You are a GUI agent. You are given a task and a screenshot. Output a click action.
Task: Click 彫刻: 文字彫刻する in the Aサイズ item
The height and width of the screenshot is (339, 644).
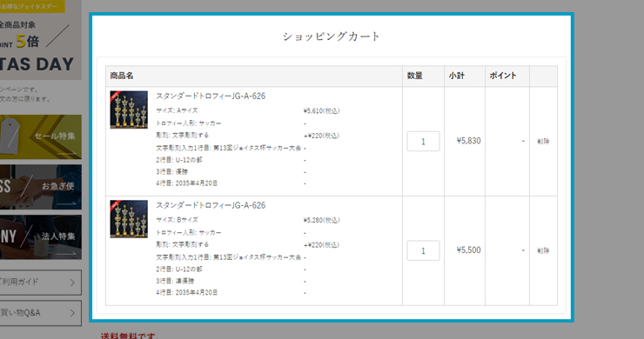click(183, 135)
